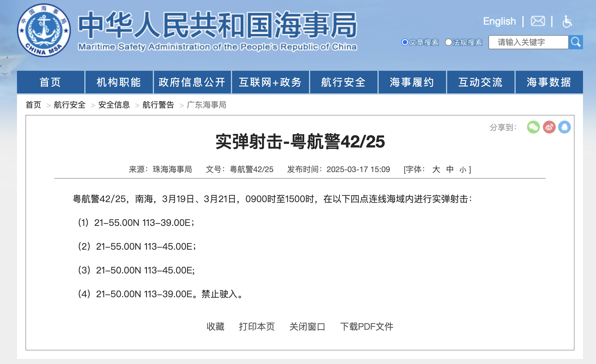Screen dimensions: 596x364
Task: Click the 航行警告 breadcrumb link
Action: point(158,105)
